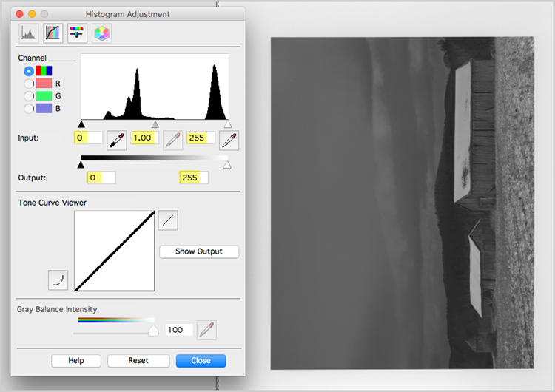Select the linear tone curve preset button
The image size is (555, 392).
(x=168, y=220)
